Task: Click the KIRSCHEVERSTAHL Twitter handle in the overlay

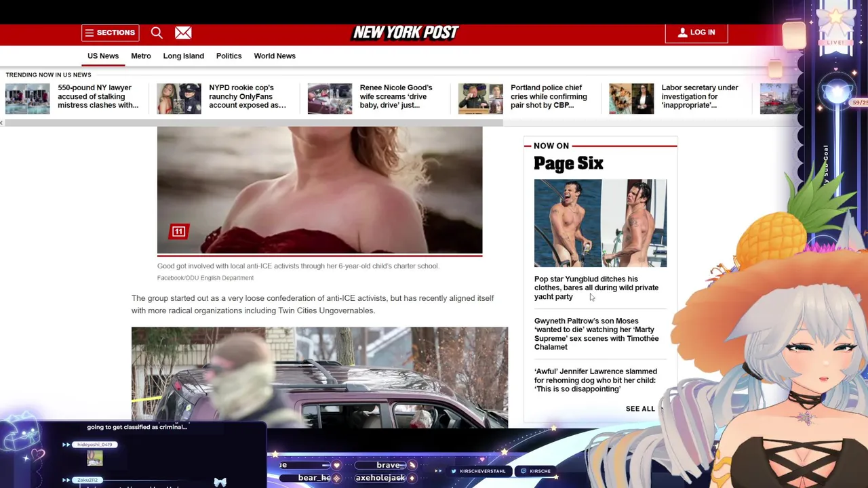Action: [x=482, y=471]
